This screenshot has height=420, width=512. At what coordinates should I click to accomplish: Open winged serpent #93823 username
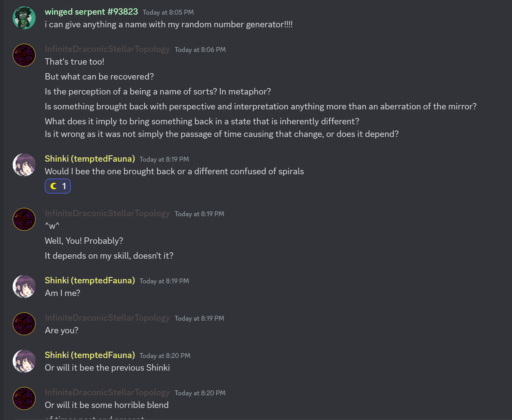[91, 12]
